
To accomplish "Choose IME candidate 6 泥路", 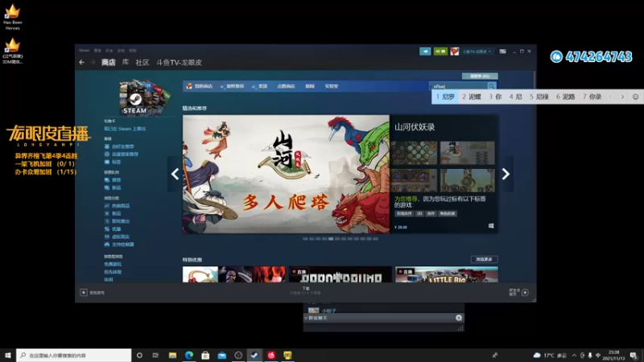I will point(566,97).
